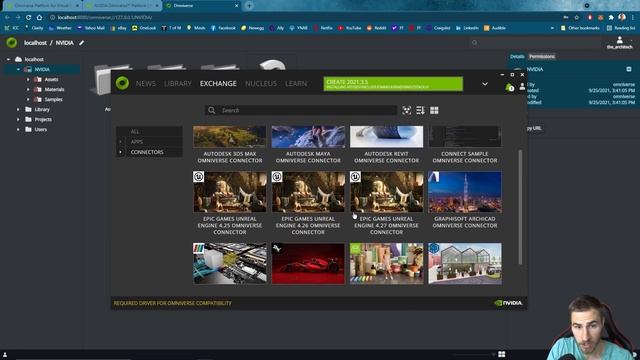This screenshot has height=360, width=640.
Task: Expand the Library folder arrow
Action: coord(18,109)
